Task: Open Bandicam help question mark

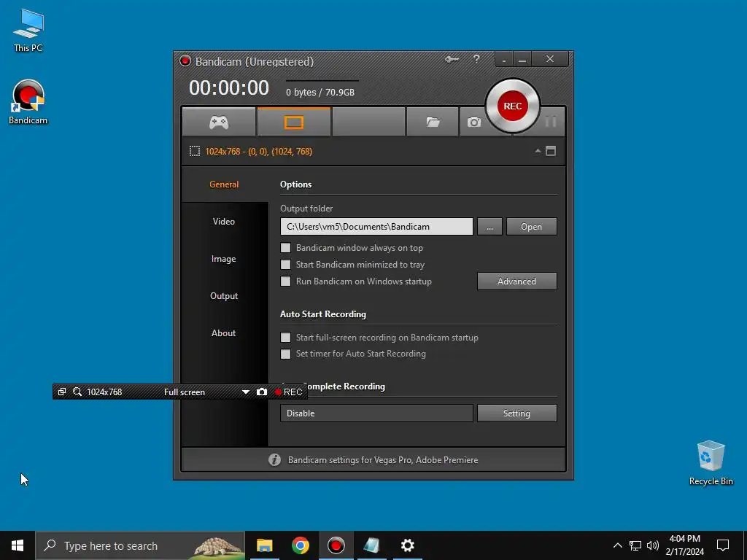Action: [x=476, y=59]
